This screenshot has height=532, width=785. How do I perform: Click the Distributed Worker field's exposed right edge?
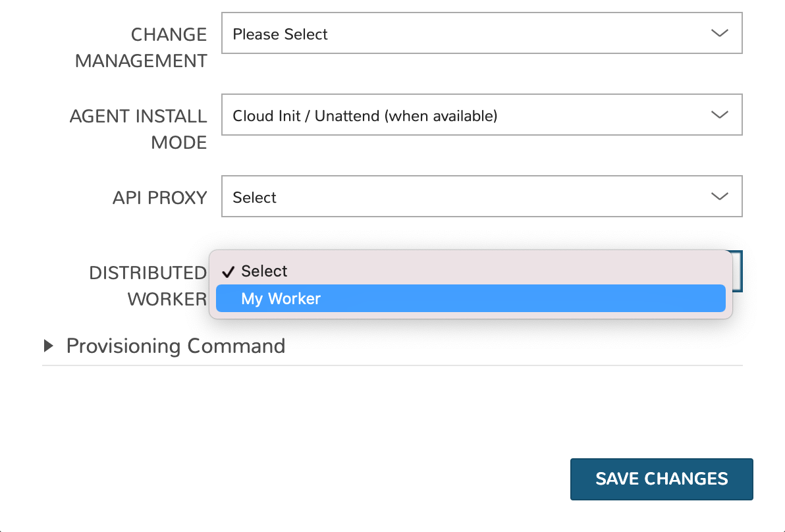738,271
